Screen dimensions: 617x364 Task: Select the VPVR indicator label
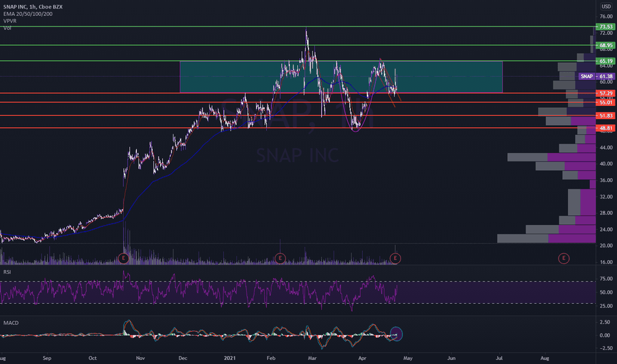click(10, 21)
